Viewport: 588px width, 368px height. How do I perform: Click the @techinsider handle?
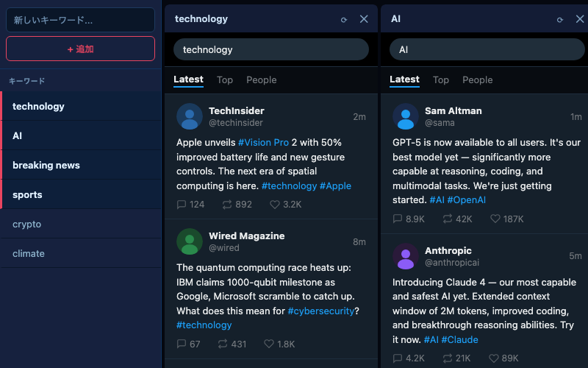[x=235, y=123]
